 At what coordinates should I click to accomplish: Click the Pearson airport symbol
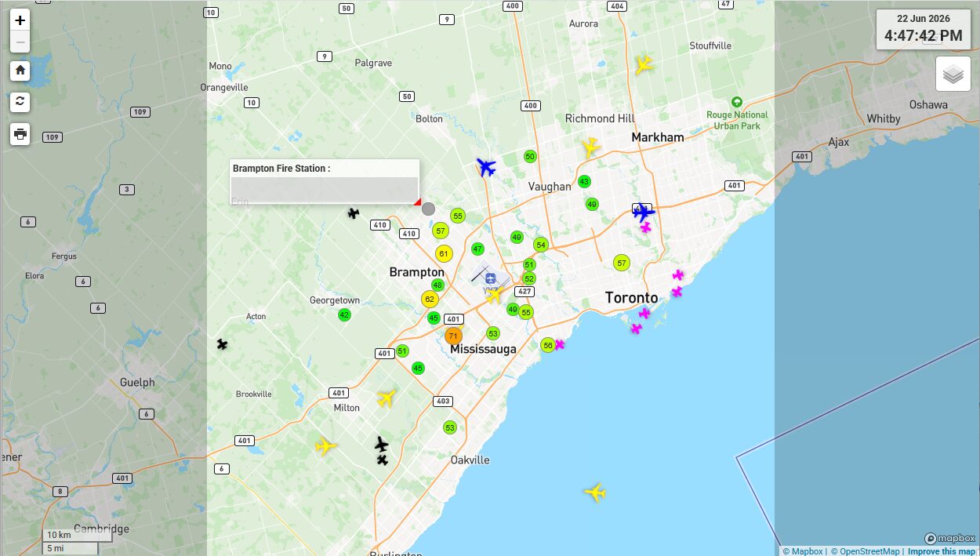pyautogui.click(x=490, y=278)
